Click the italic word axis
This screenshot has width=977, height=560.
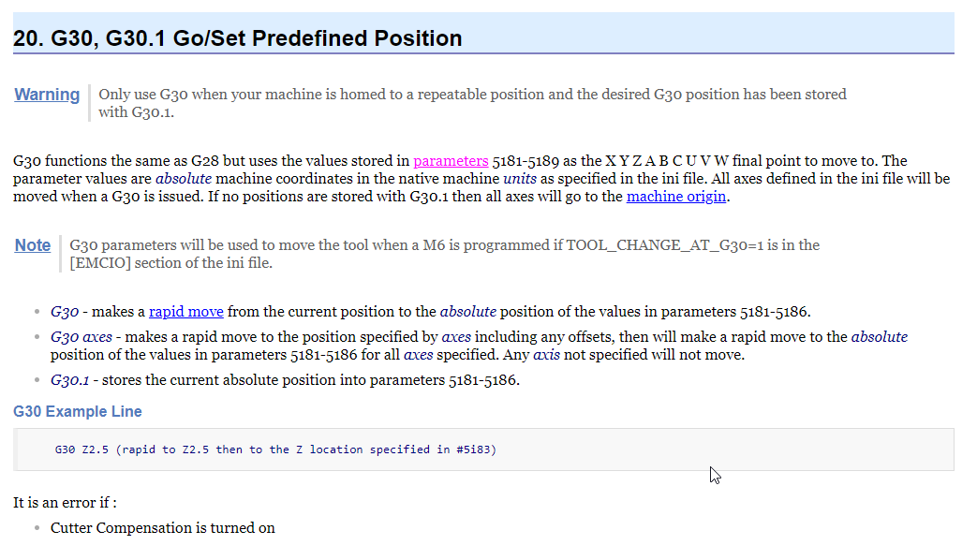(x=546, y=355)
